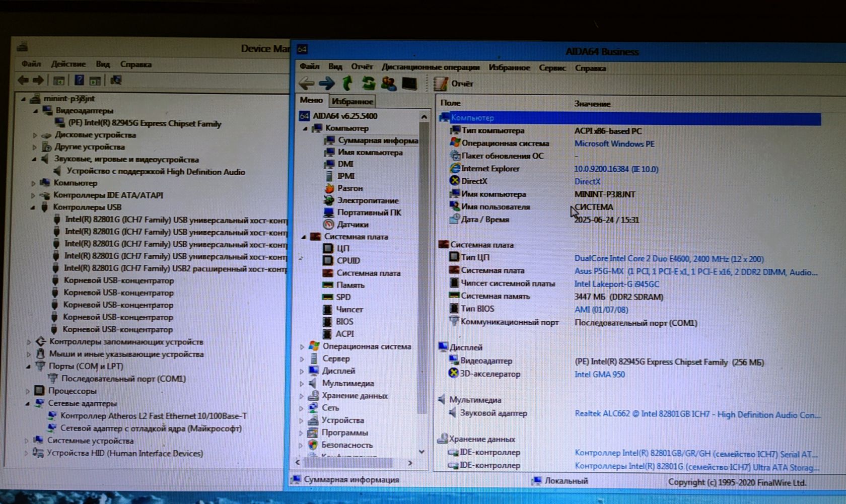
Task: Click the dark monitor icon in AIDA64 toolbar
Action: (409, 83)
